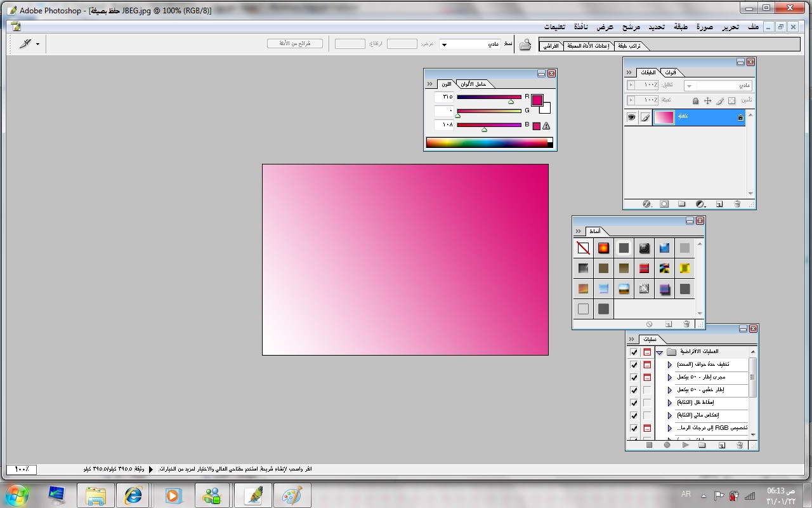Select the no-style (red slash) swatch
Viewport: 812px width, 508px height.
point(583,248)
